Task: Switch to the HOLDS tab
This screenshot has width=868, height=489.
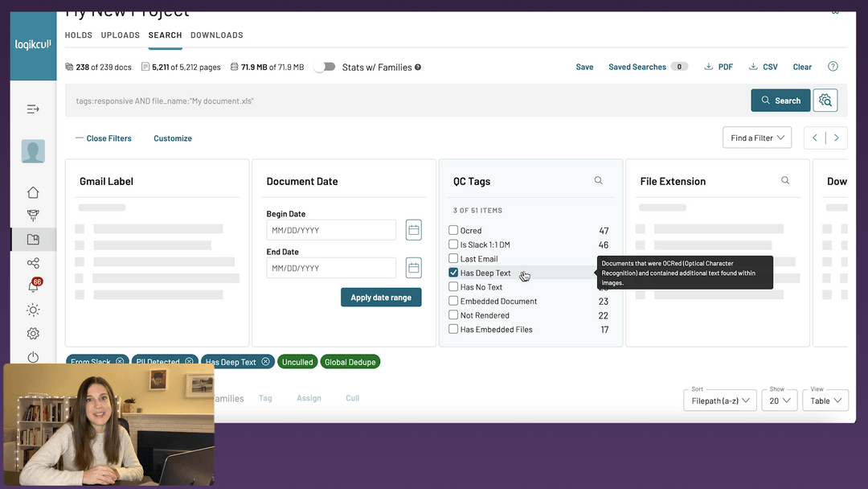Action: click(78, 35)
